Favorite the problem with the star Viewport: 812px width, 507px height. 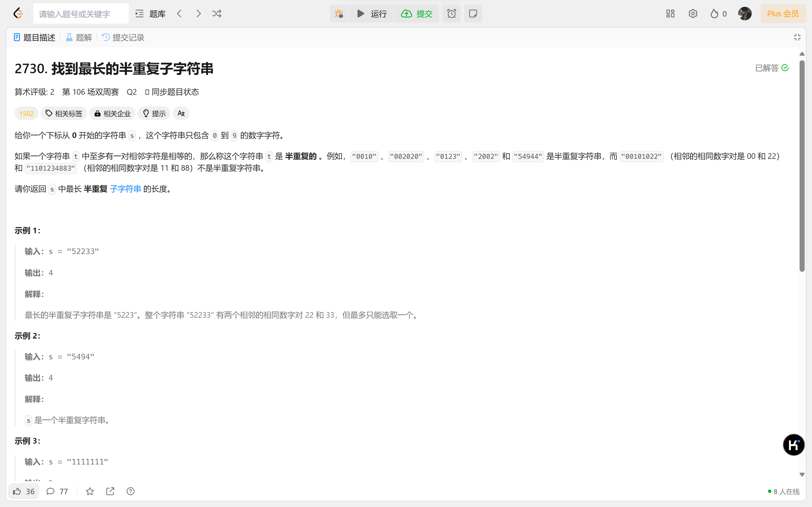coord(90,491)
